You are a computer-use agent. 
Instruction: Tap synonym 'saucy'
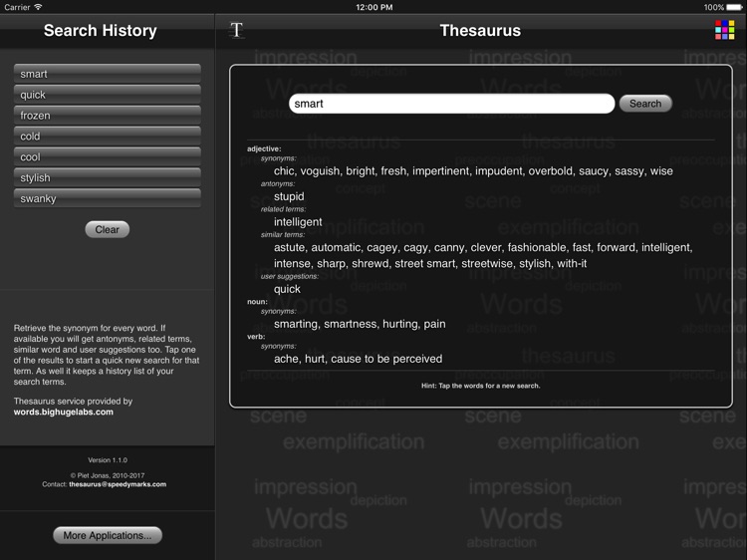click(x=594, y=171)
